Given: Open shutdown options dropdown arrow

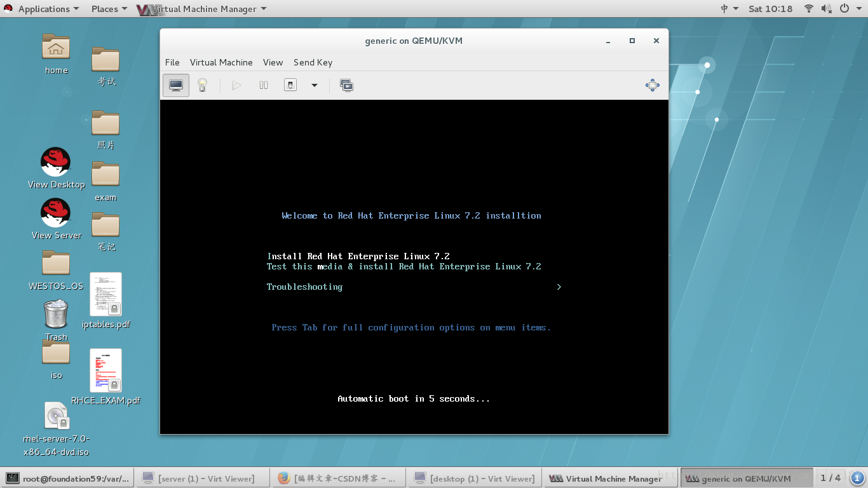Looking at the screenshot, I should point(314,85).
